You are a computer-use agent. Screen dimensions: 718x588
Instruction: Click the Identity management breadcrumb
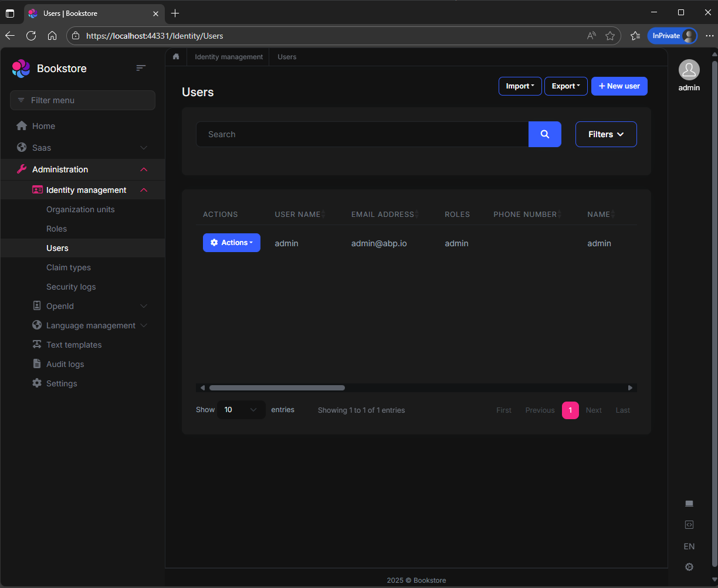(229, 57)
